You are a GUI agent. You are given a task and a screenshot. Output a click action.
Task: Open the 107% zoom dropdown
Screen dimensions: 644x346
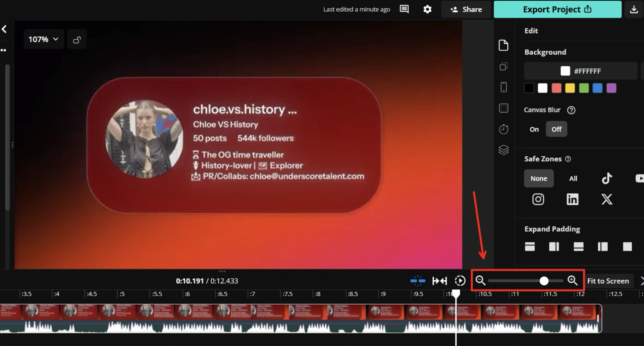[44, 40]
